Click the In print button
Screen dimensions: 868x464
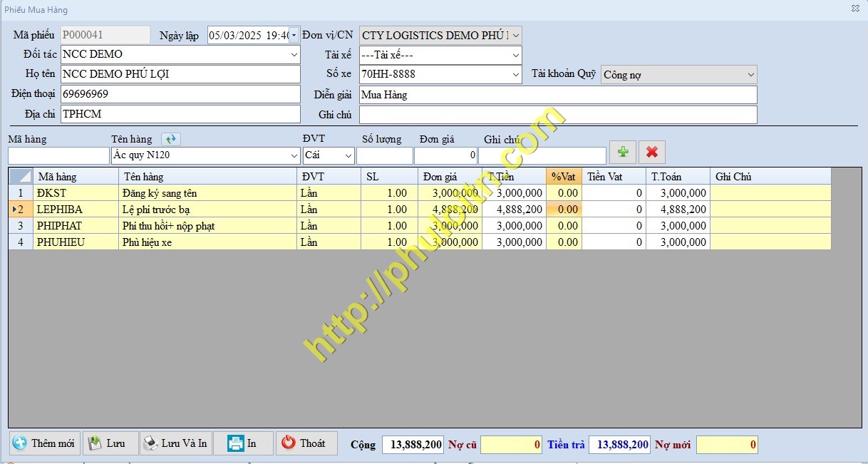243,443
